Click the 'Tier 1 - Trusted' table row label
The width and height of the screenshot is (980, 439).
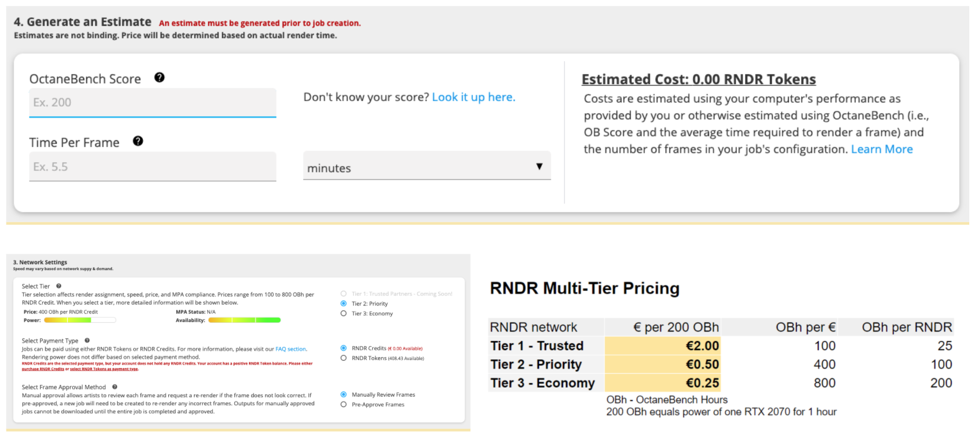(537, 346)
